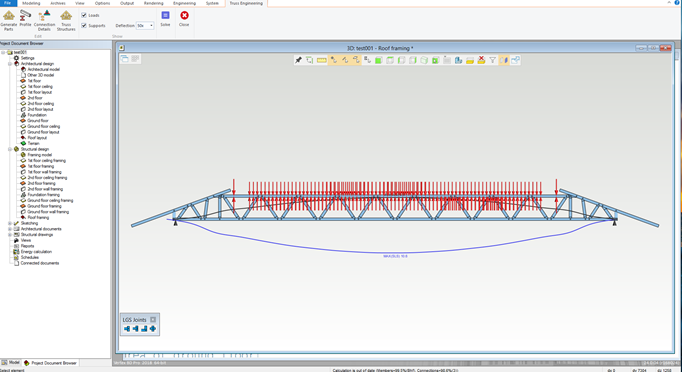Open the Engineering ribbon tab
Viewport: 682px width, 372px height.
pyautogui.click(x=184, y=3)
